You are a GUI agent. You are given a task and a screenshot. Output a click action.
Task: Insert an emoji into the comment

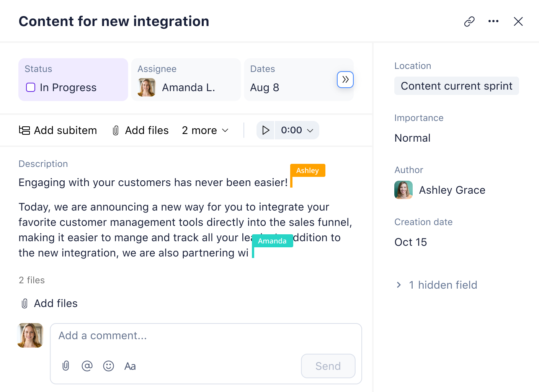[x=108, y=366]
